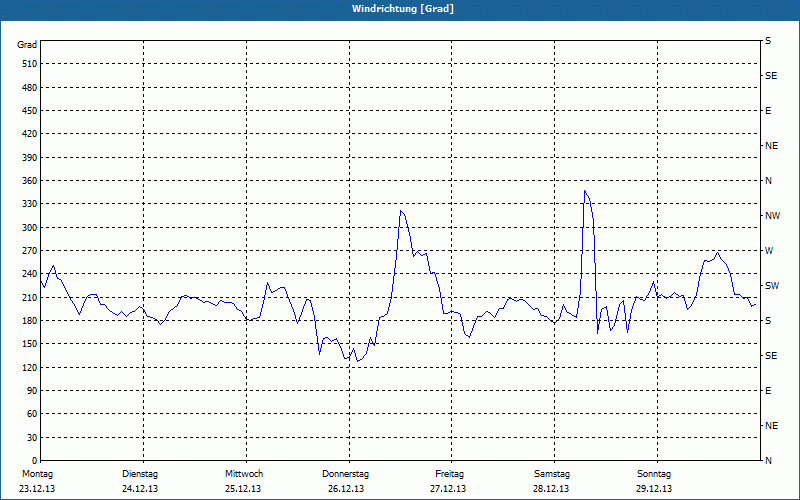This screenshot has height=500, width=800.
Task: Click the tallest blue peak on Samstag
Action: [585, 191]
